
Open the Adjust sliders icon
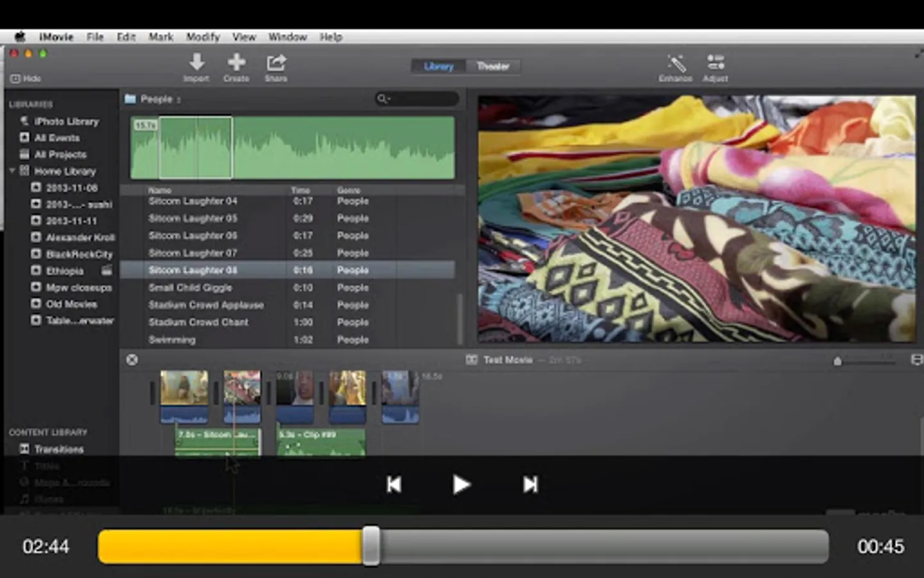tap(715, 63)
